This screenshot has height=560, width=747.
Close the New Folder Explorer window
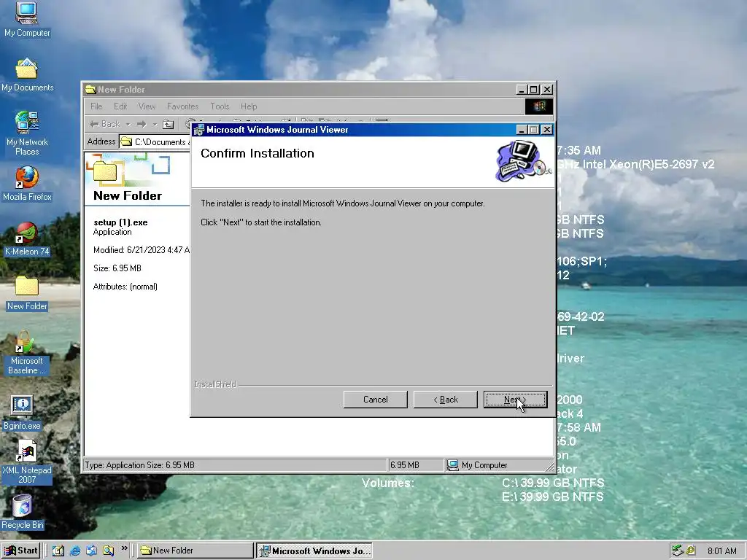(547, 90)
